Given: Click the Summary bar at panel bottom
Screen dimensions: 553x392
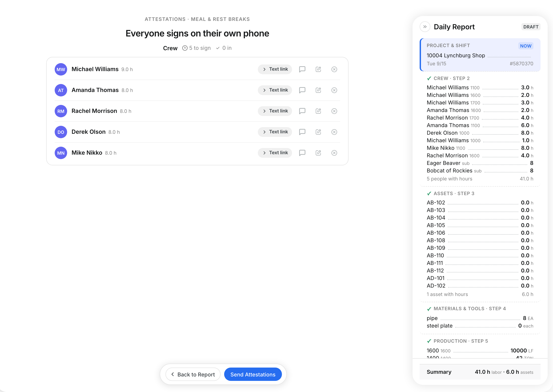Looking at the screenshot, I should (x=480, y=372).
